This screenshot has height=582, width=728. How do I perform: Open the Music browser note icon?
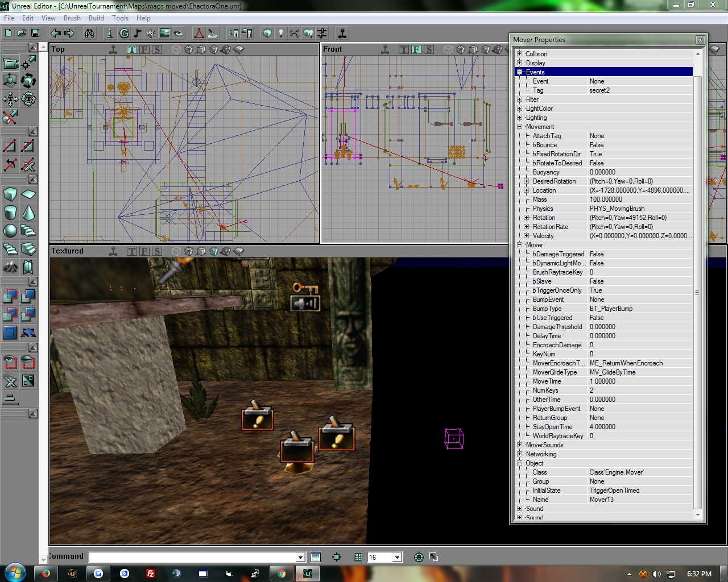[x=138, y=33]
